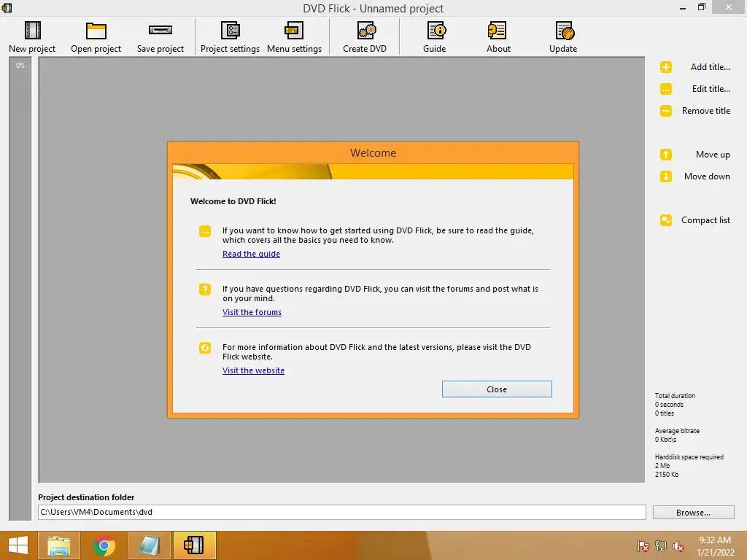Restore down the DVD Flick window
Screen dimensions: 747x560
pos(701,7)
